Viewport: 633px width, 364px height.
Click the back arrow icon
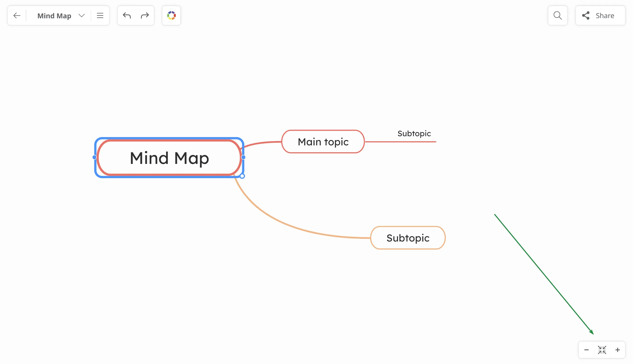[x=17, y=16]
